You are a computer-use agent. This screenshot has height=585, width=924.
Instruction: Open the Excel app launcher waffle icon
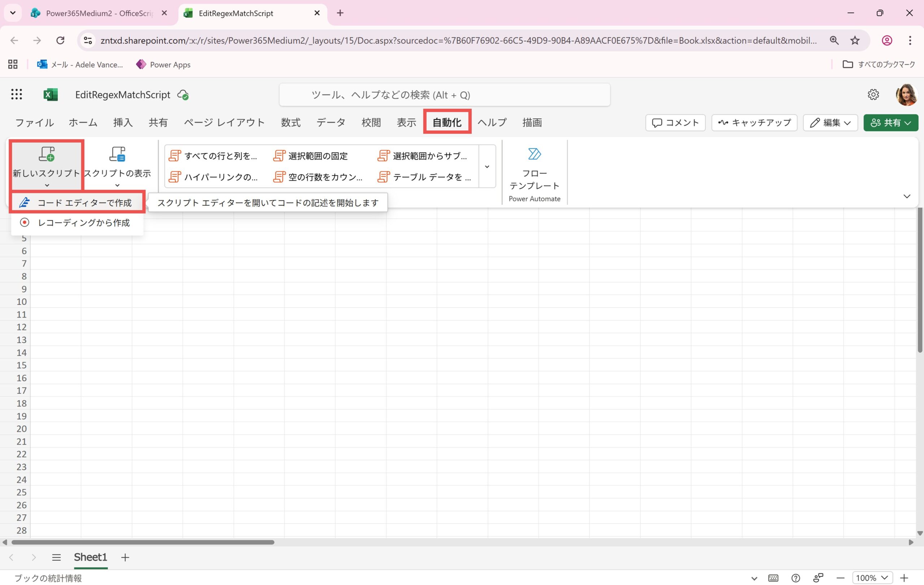pos(16,94)
